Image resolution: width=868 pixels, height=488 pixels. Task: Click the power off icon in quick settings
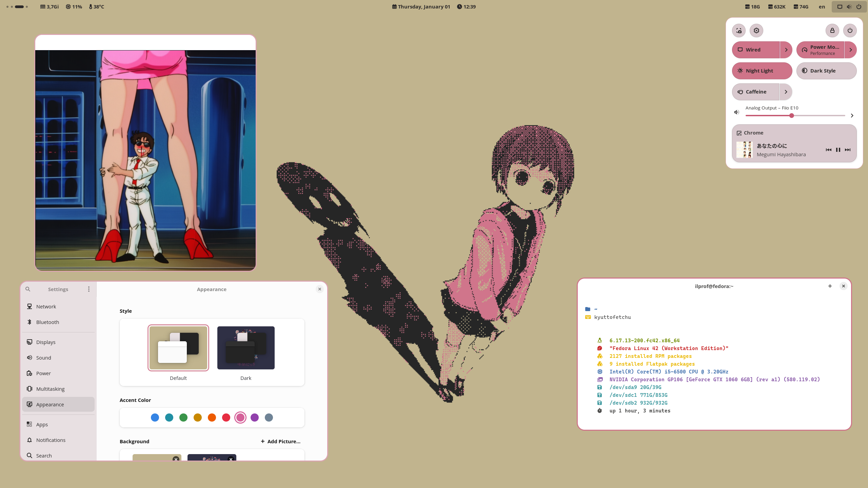[850, 30]
